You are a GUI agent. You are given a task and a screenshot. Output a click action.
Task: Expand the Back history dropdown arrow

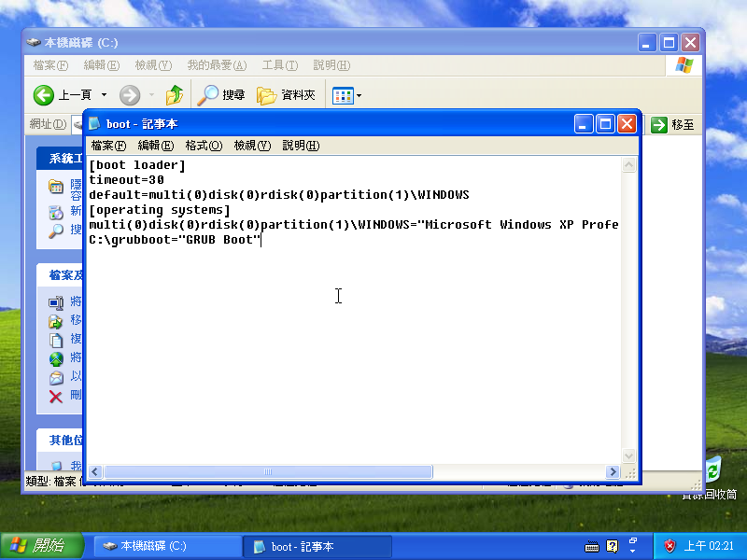coord(104,95)
